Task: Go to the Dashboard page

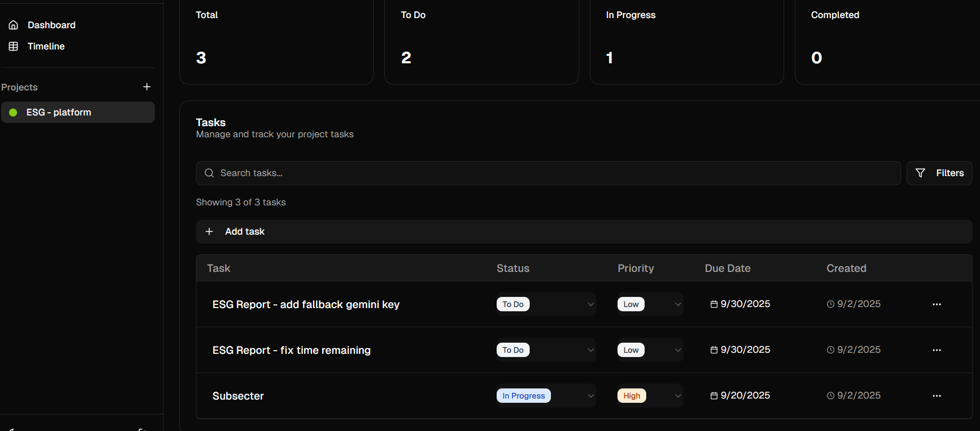Action: tap(51, 25)
